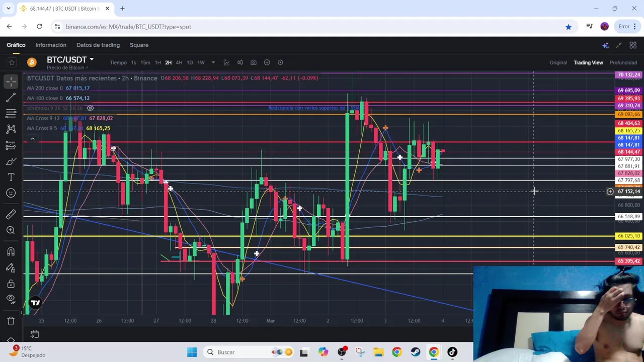Image resolution: width=644 pixels, height=362 pixels.
Task: Open TikTok from the taskbar
Action: 452,352
